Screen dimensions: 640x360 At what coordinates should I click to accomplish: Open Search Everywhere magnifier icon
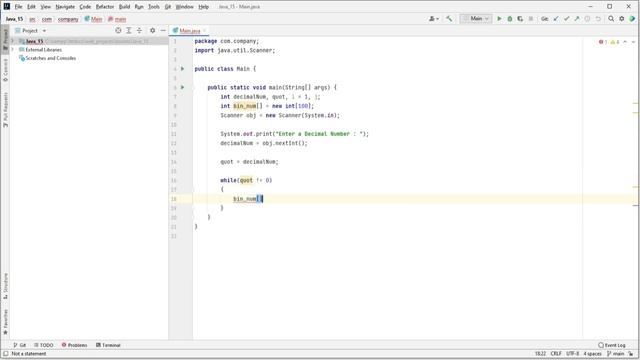611,19
